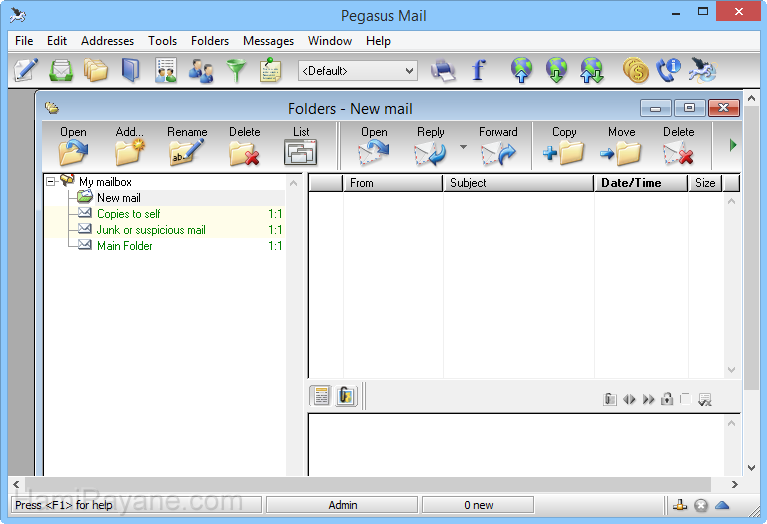Screen dimensions: 767x524
Task: Click the 0 new status indicator
Action: pos(478,505)
